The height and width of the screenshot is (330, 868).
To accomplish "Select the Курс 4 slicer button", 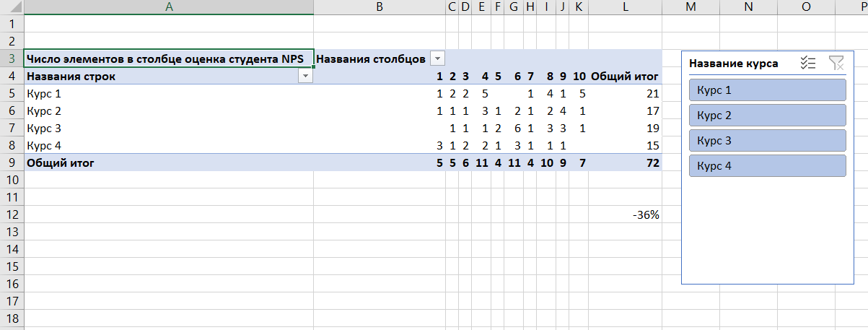I will pyautogui.click(x=767, y=166).
